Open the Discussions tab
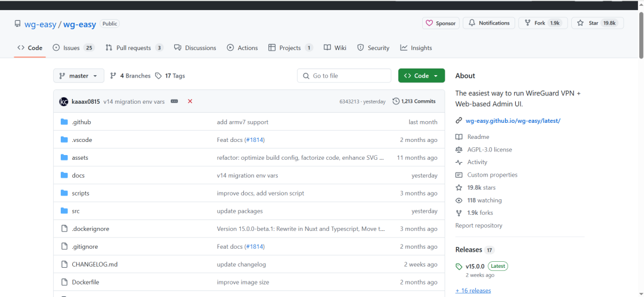644x297 pixels. coord(195,48)
